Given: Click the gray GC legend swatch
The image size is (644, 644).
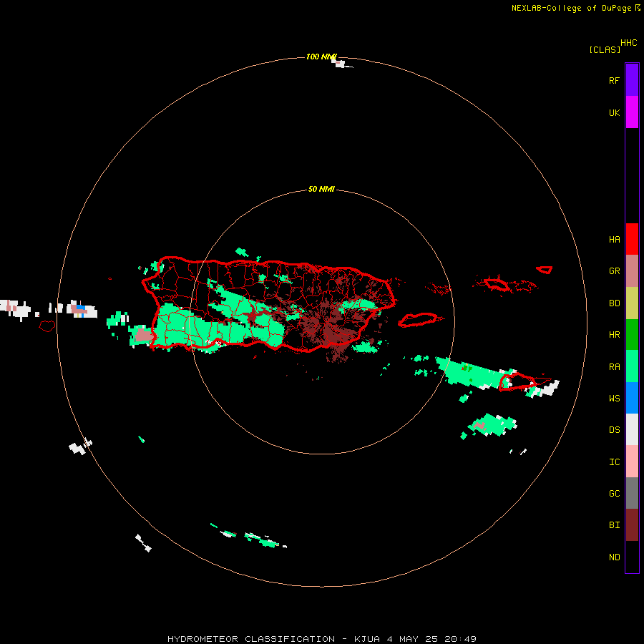Looking at the screenshot, I should [632, 493].
